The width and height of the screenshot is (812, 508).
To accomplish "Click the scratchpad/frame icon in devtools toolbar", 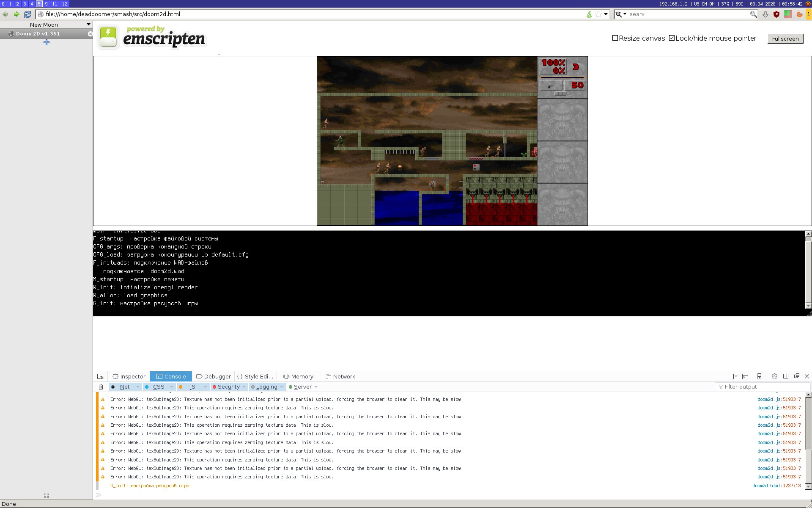I will pos(745,376).
